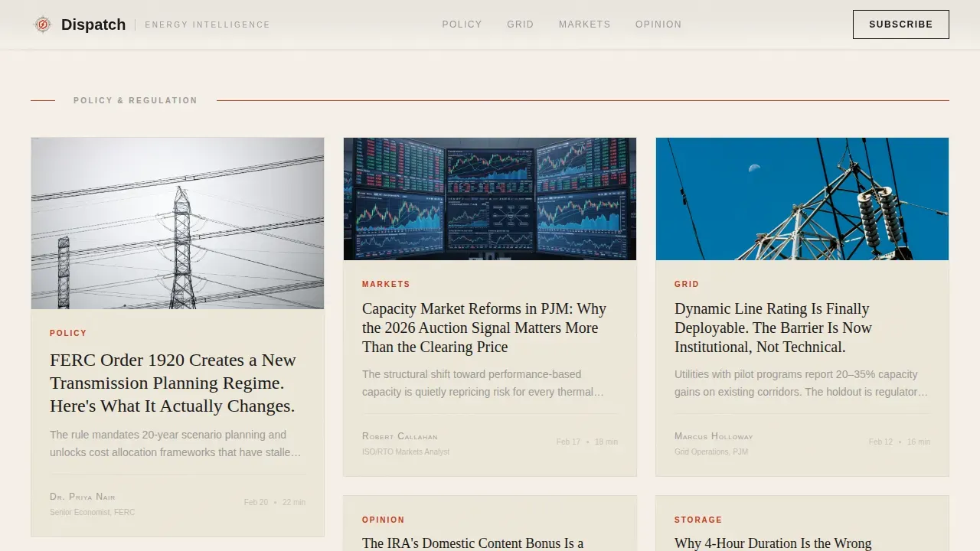Open the transmission tower article thumbnail
The width and height of the screenshot is (980, 551).
pyautogui.click(x=178, y=223)
